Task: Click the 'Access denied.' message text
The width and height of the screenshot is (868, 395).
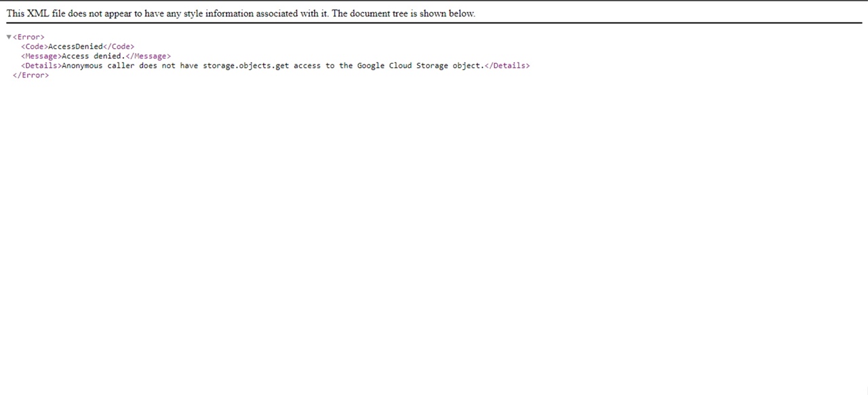Action: [x=94, y=56]
